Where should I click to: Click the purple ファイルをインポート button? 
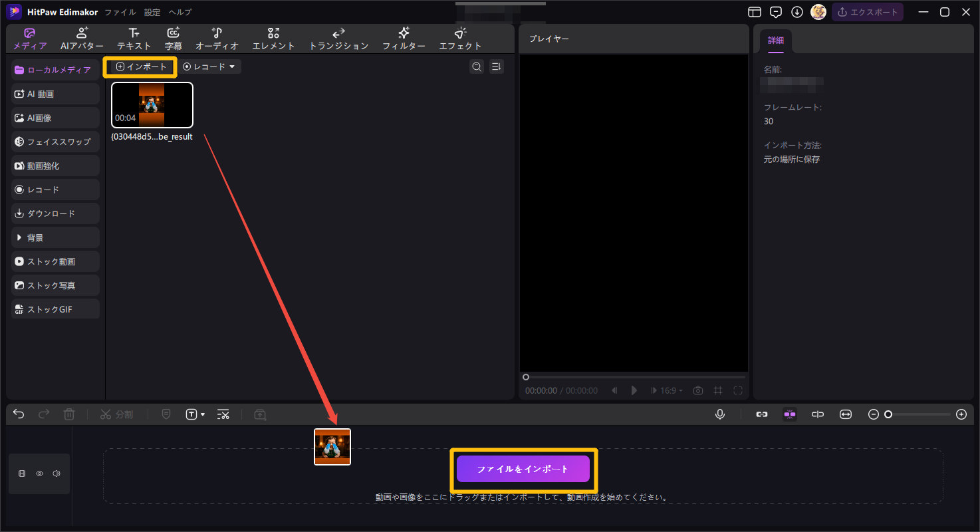[x=523, y=469]
